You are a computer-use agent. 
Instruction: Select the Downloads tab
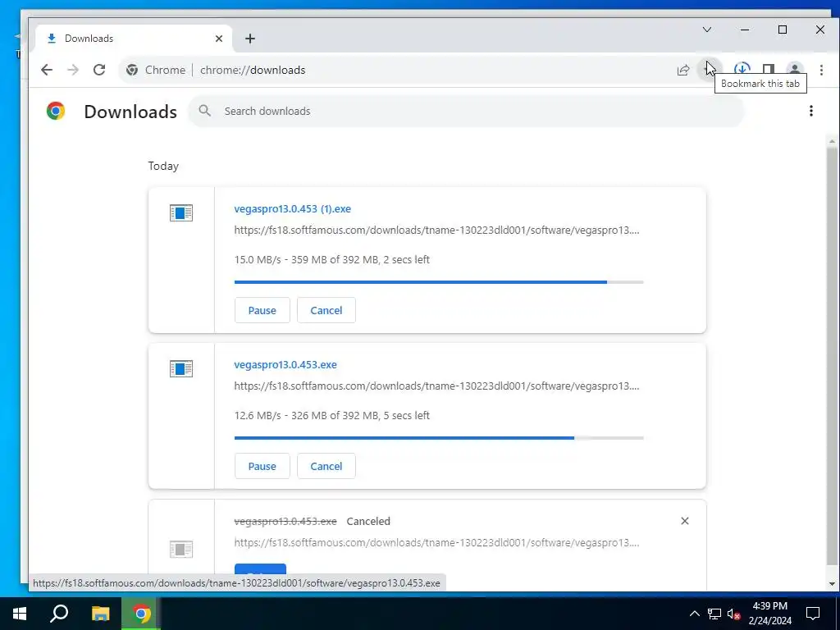click(x=134, y=39)
